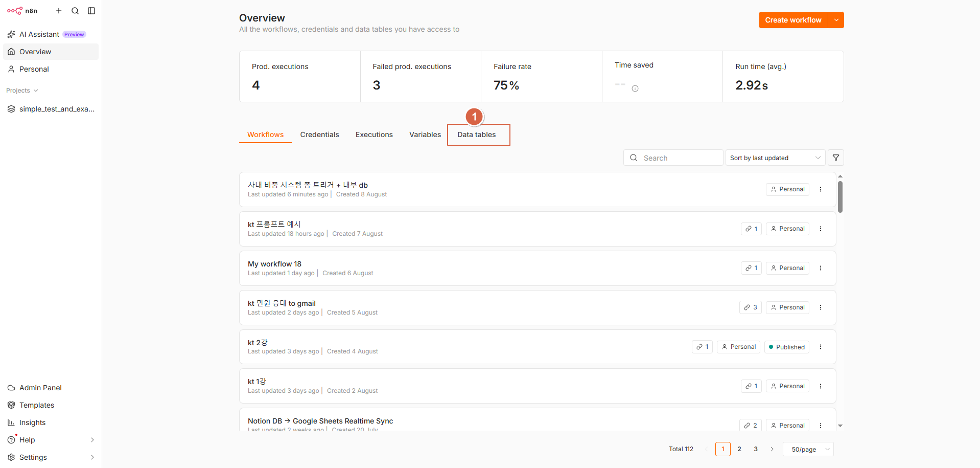Expand the Settings submenu

pos(92,457)
